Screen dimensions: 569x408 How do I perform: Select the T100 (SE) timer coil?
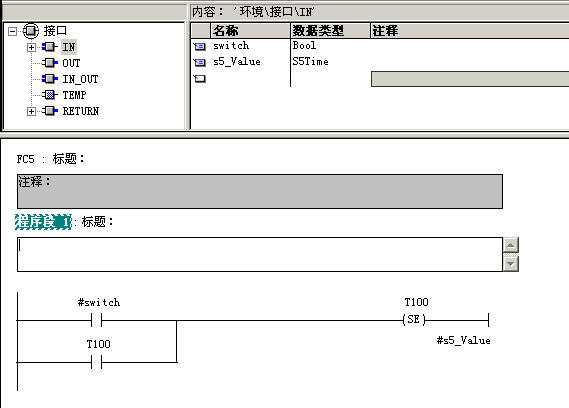[414, 319]
